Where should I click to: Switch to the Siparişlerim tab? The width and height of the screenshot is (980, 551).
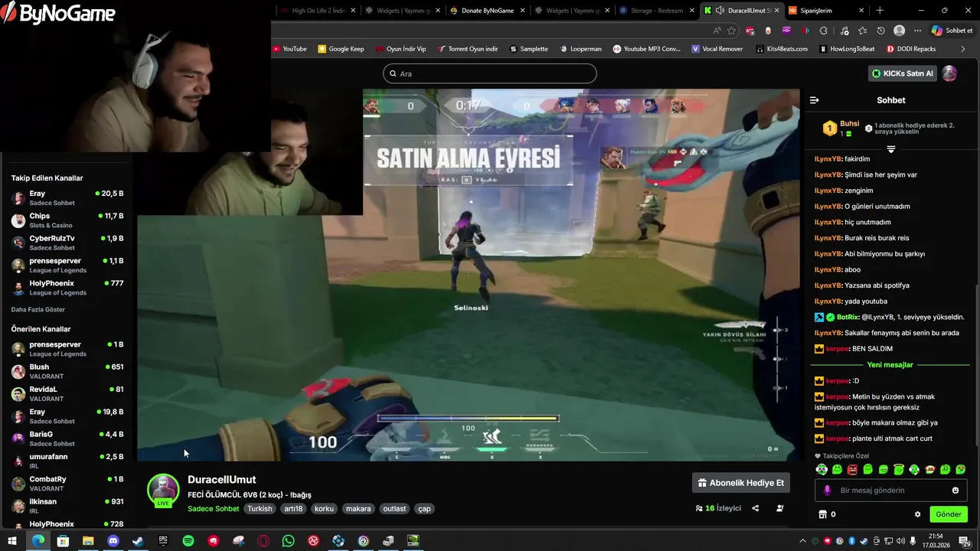[825, 11]
